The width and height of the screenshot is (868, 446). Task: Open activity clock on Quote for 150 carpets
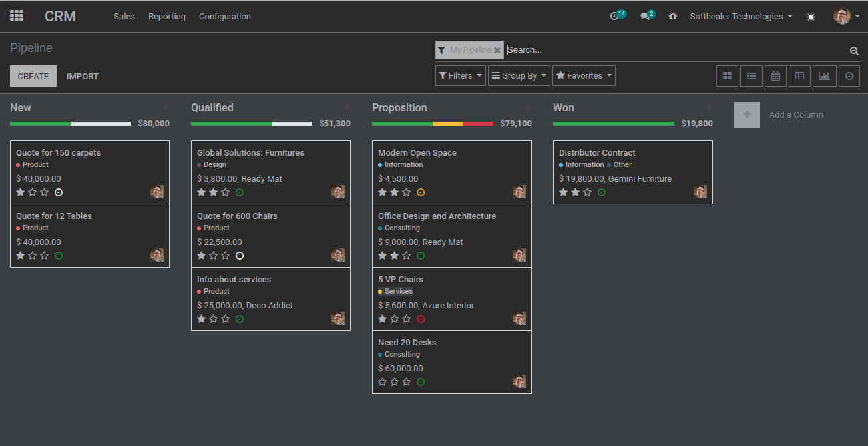point(59,192)
